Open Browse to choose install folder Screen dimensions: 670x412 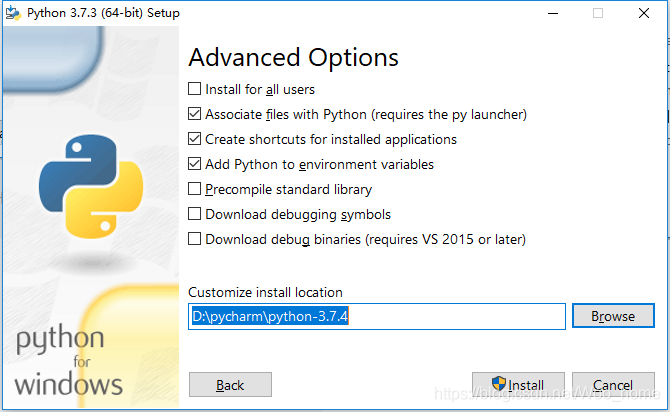613,316
